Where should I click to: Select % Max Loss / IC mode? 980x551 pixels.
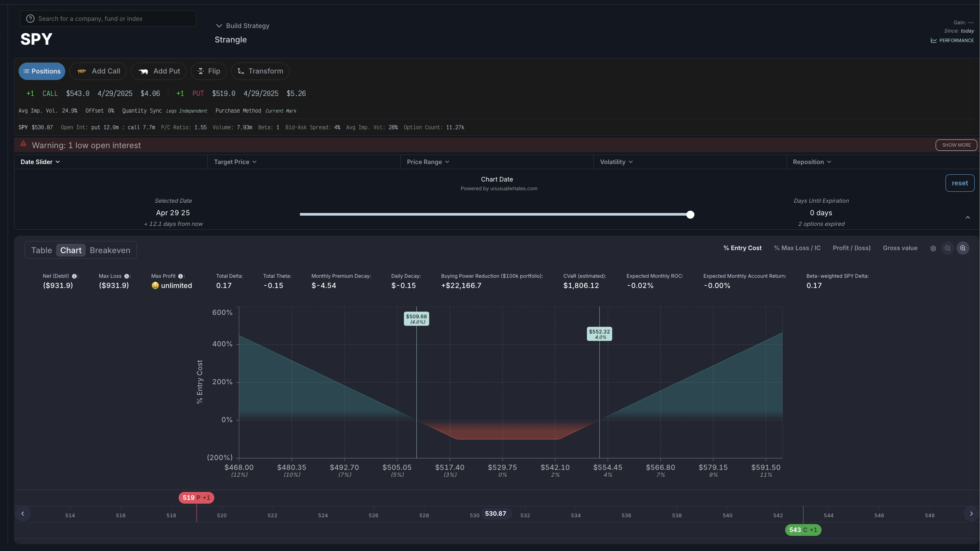pos(797,248)
